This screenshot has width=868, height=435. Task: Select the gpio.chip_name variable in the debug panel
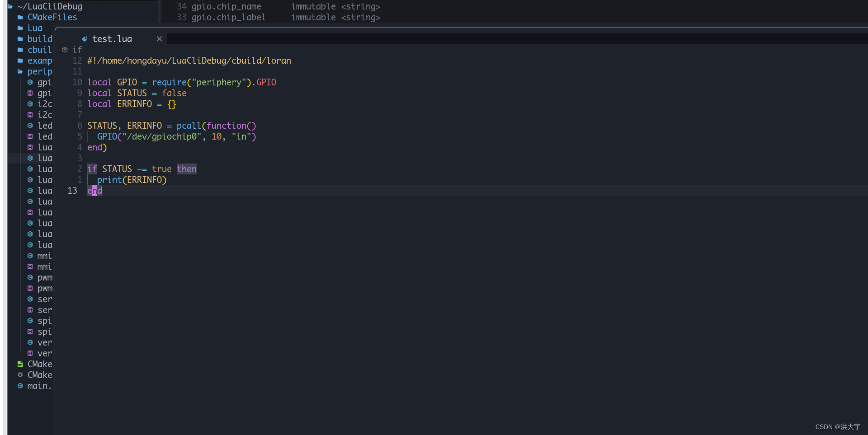coord(226,6)
